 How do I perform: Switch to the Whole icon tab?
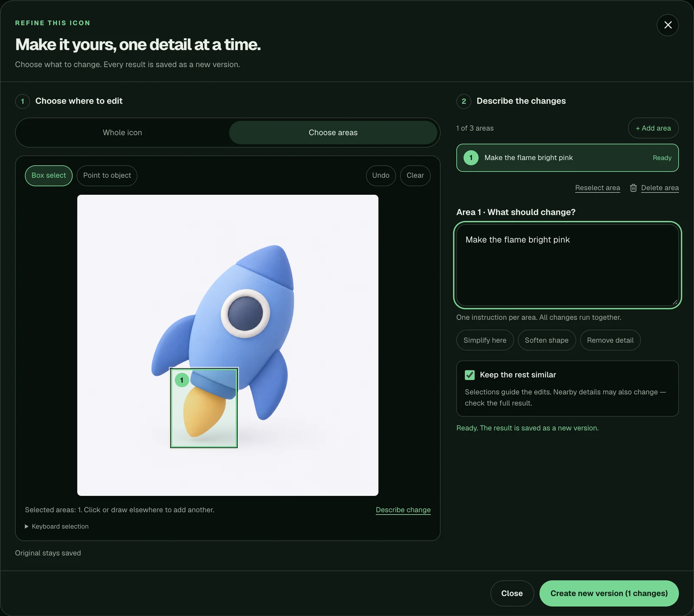click(x=122, y=133)
